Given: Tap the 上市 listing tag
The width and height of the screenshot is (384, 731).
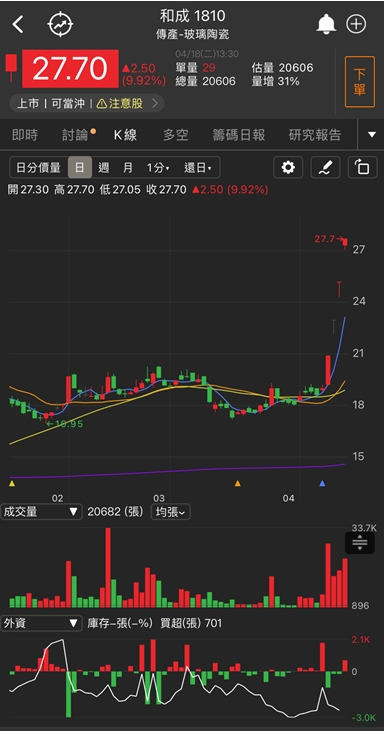Looking at the screenshot, I should coord(28,103).
